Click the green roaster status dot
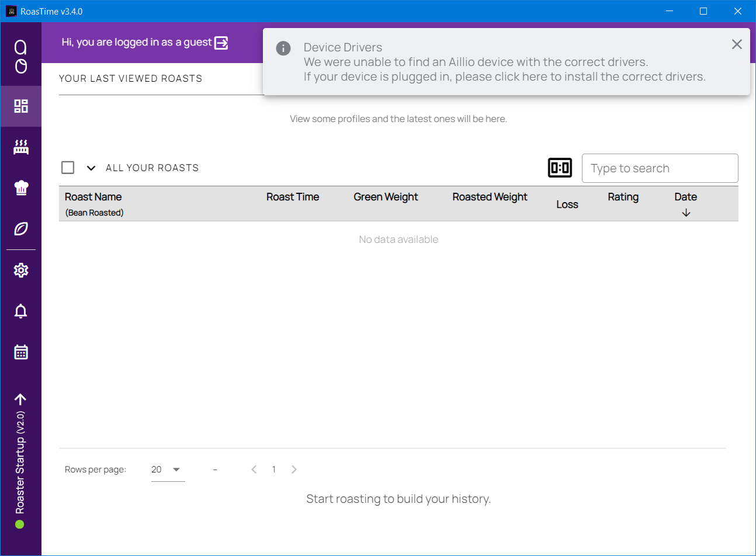Screen dimensions: 756x556 (x=20, y=524)
